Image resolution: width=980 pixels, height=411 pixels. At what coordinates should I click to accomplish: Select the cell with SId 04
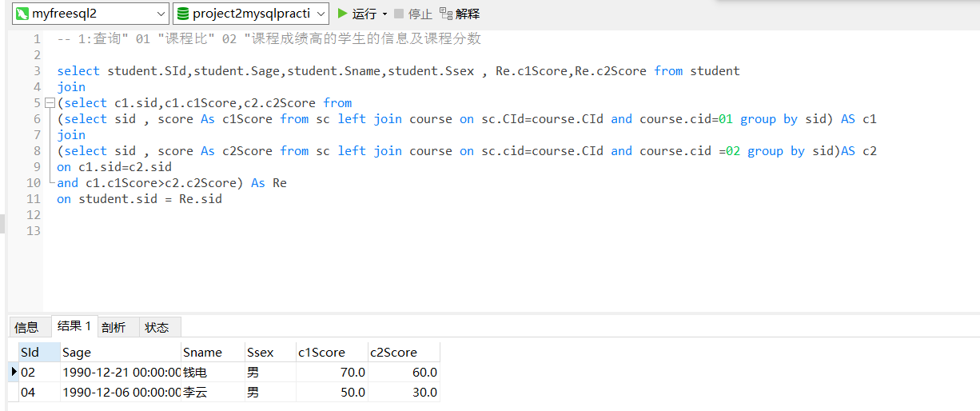point(39,392)
